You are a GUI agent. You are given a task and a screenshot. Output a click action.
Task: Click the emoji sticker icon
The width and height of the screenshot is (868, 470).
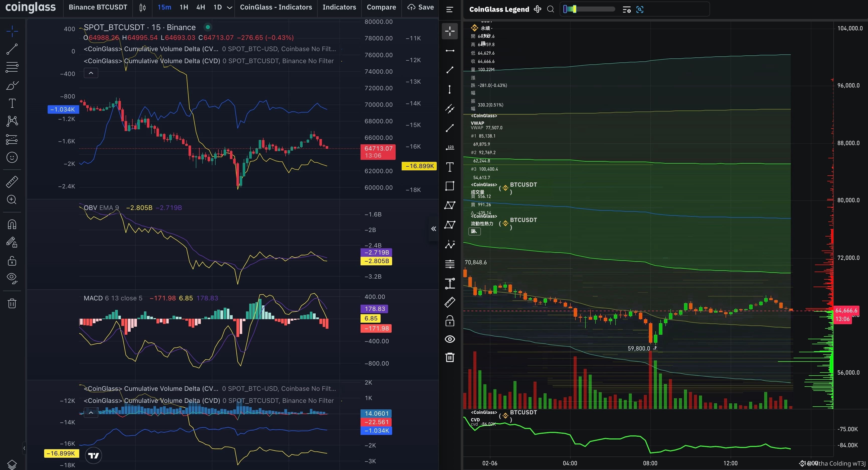click(x=12, y=157)
